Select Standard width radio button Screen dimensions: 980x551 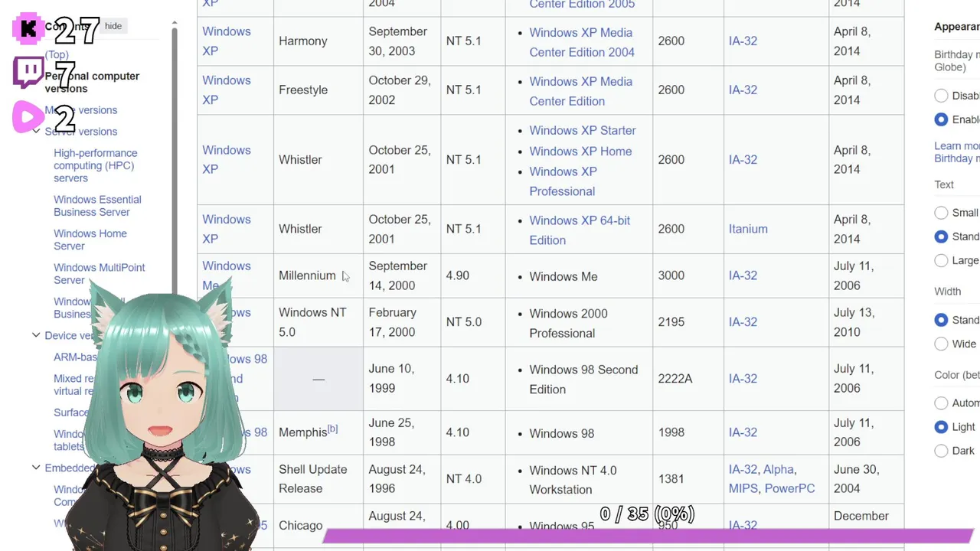(941, 320)
